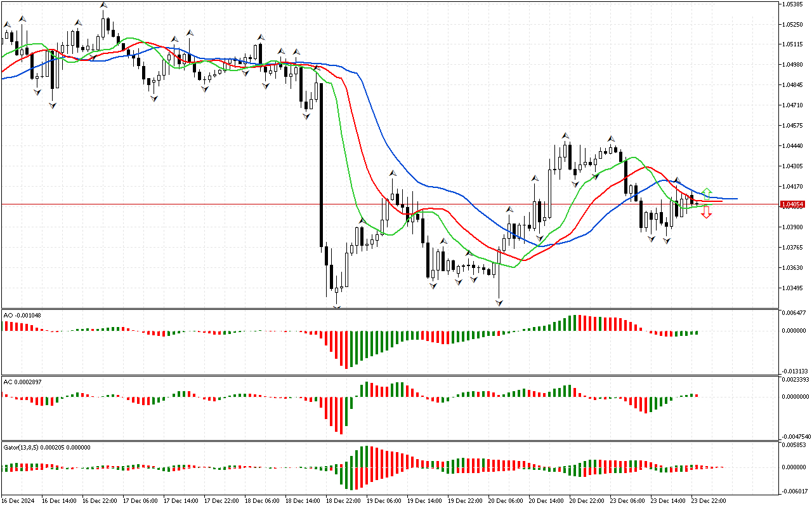This screenshot has width=812, height=508.
Task: Click the 19 Dec 06:00 time label
Action: pyautogui.click(x=384, y=501)
